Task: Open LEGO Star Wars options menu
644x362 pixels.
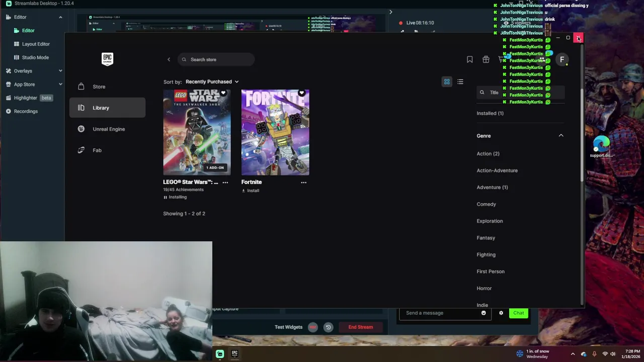Action: 225,182
